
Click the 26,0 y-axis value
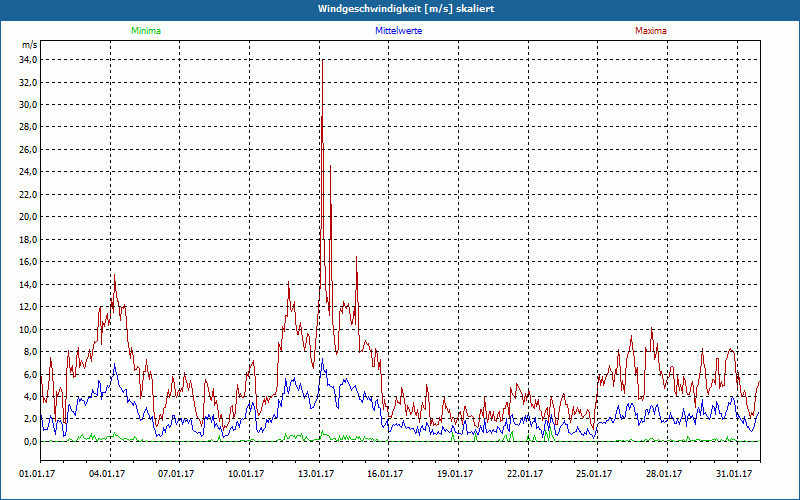coord(28,149)
